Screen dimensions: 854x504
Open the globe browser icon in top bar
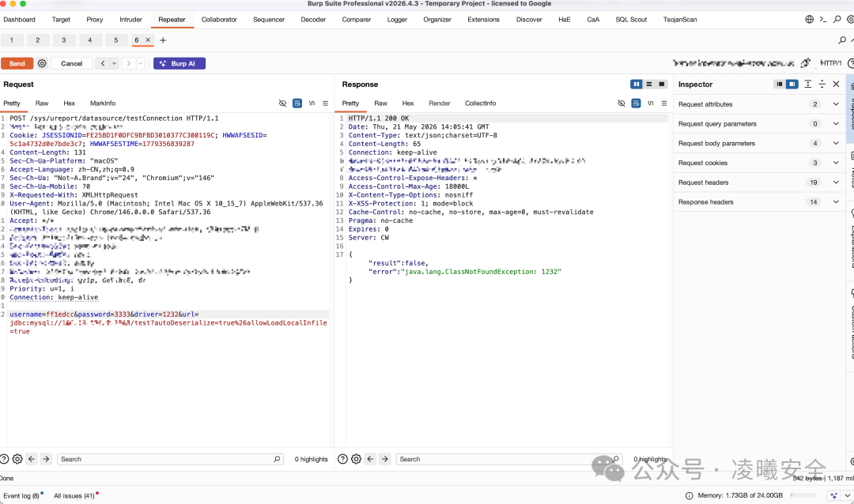(x=810, y=19)
